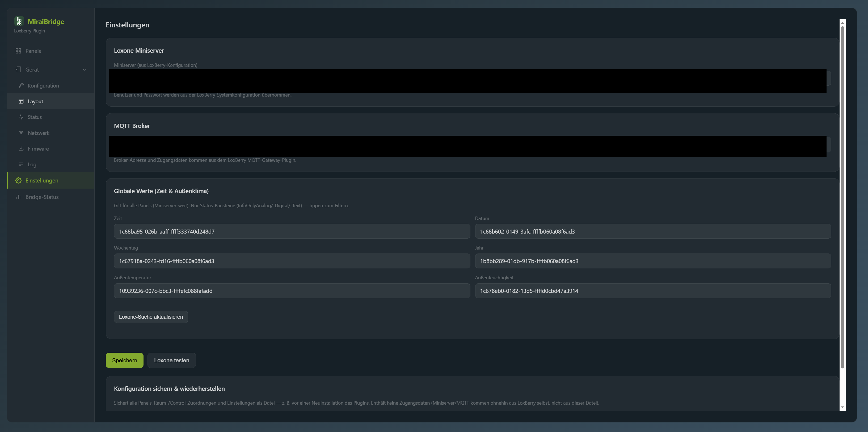
Task: Click the MiraiBridge logo icon
Action: (x=19, y=21)
